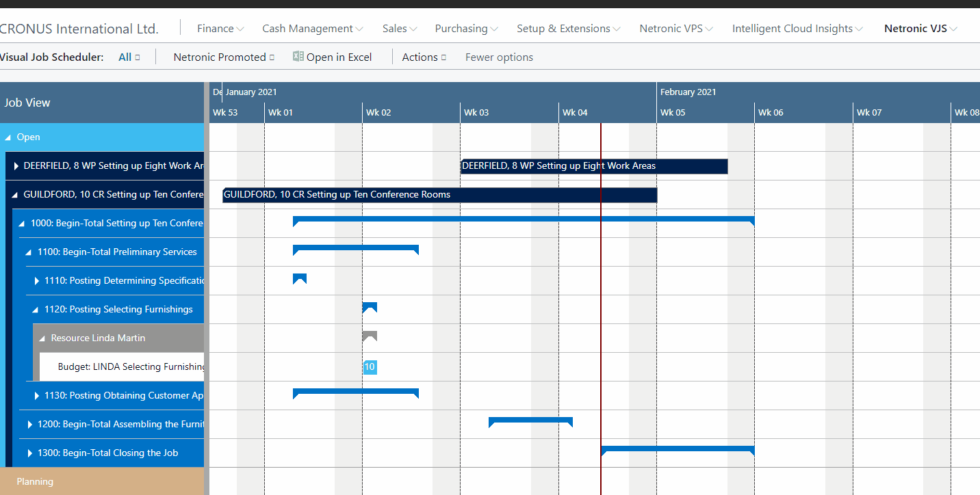Viewport: 980px width, 495px height.
Task: Click the milestone marker for task 1110
Action: (300, 278)
